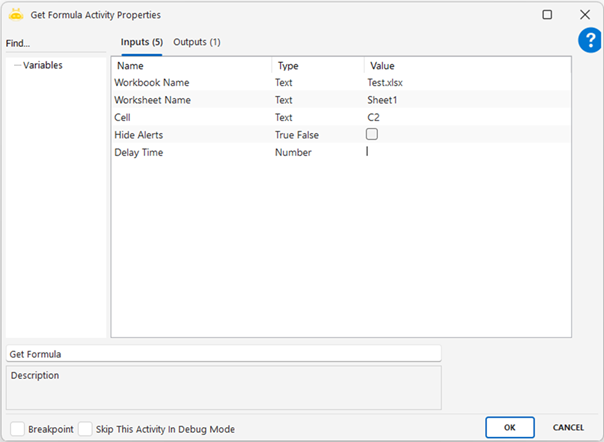The height and width of the screenshot is (442, 604).
Task: Select the Inputs (5) tab
Action: pyautogui.click(x=141, y=42)
